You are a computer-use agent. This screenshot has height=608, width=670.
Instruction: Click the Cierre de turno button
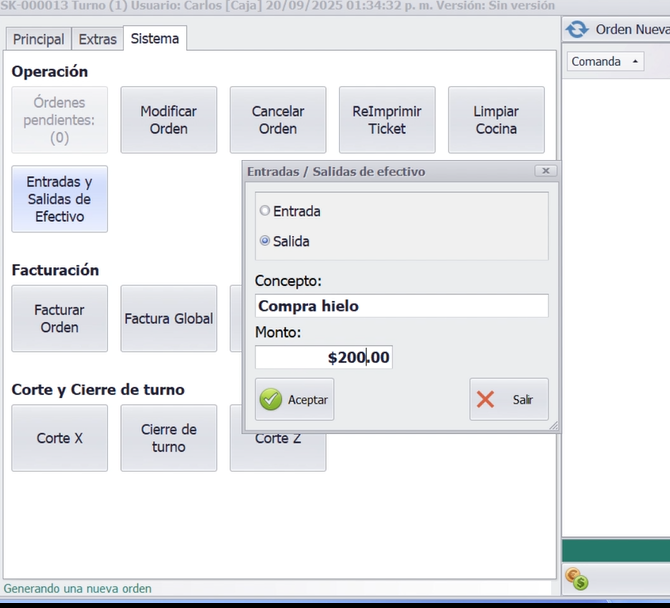168,438
